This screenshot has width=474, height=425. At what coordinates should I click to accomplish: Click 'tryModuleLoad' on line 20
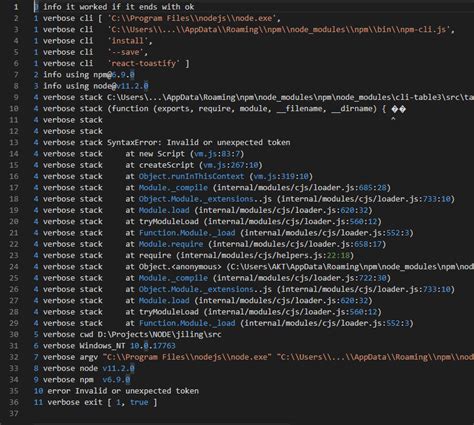169,222
